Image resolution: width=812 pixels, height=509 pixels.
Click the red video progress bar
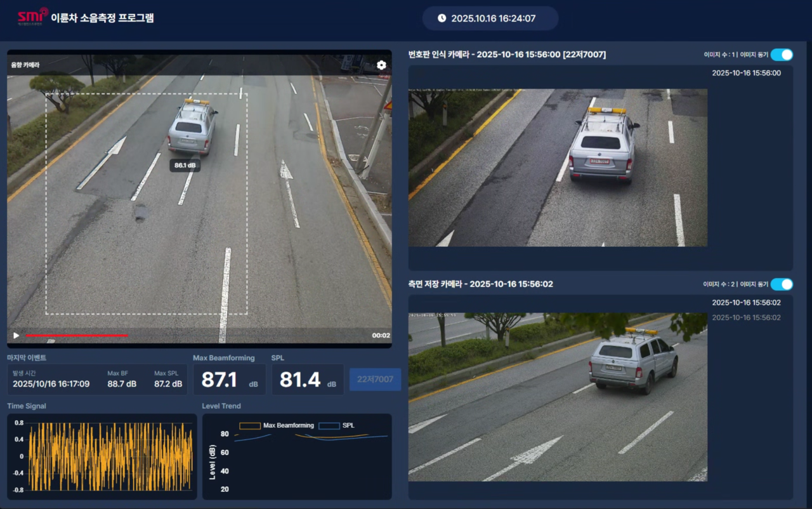point(76,335)
